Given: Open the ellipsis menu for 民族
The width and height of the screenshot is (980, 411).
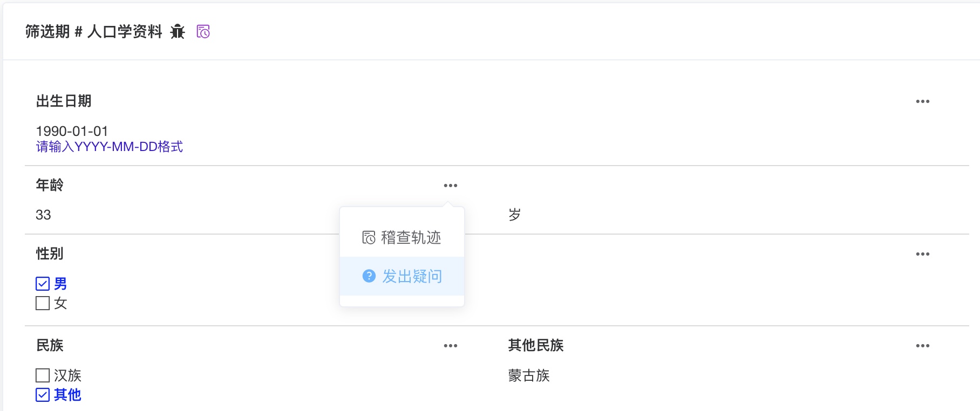Looking at the screenshot, I should 451,346.
